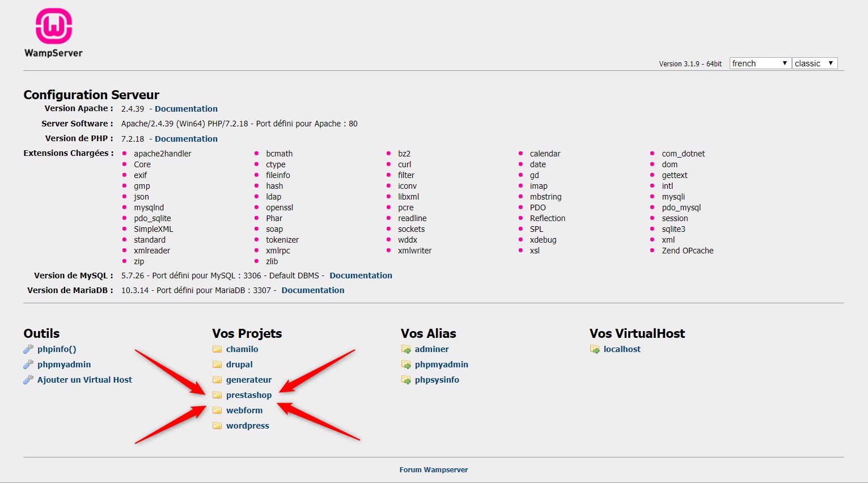The width and height of the screenshot is (868, 483).
Task: Click the xdebug extension entry
Action: click(543, 240)
